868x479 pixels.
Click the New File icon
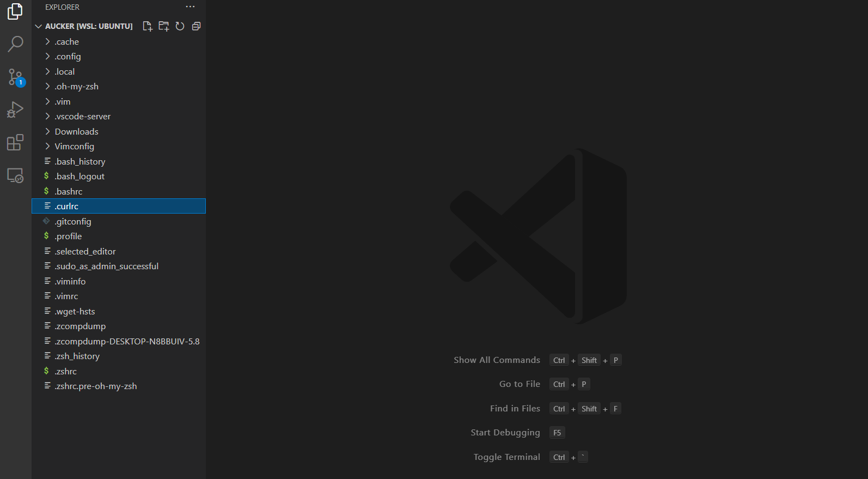click(x=147, y=26)
